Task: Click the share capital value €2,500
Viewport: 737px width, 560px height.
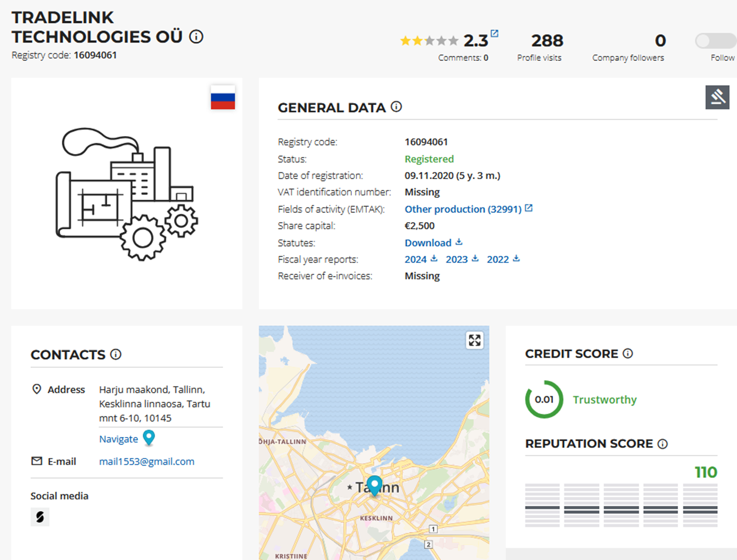Action: pos(420,226)
